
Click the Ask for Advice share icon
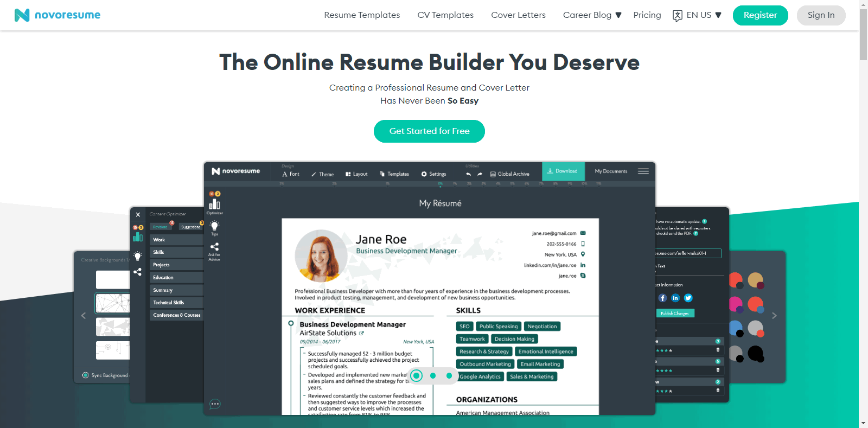[x=214, y=247]
